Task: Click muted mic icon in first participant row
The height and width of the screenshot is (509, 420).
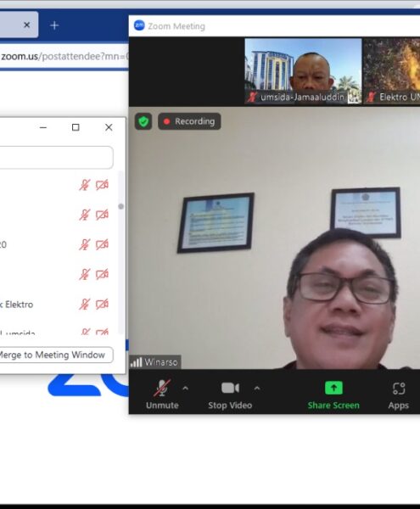Action: [84, 185]
